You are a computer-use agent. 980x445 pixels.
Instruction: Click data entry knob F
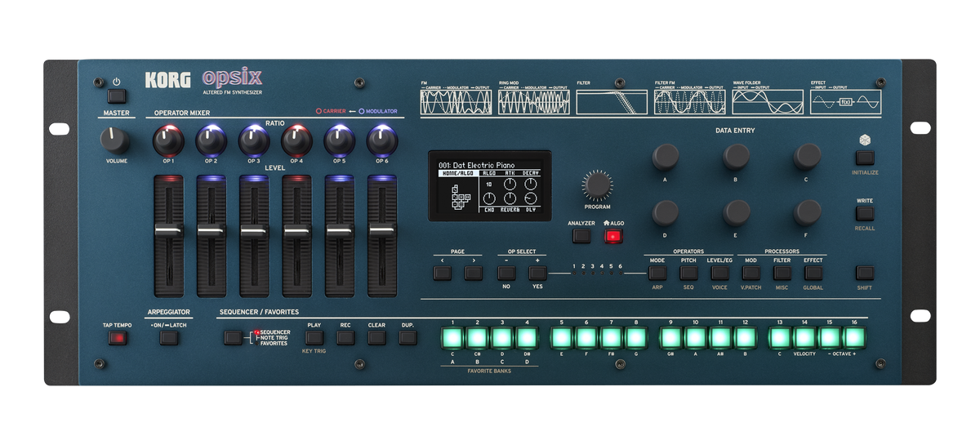pos(807,213)
